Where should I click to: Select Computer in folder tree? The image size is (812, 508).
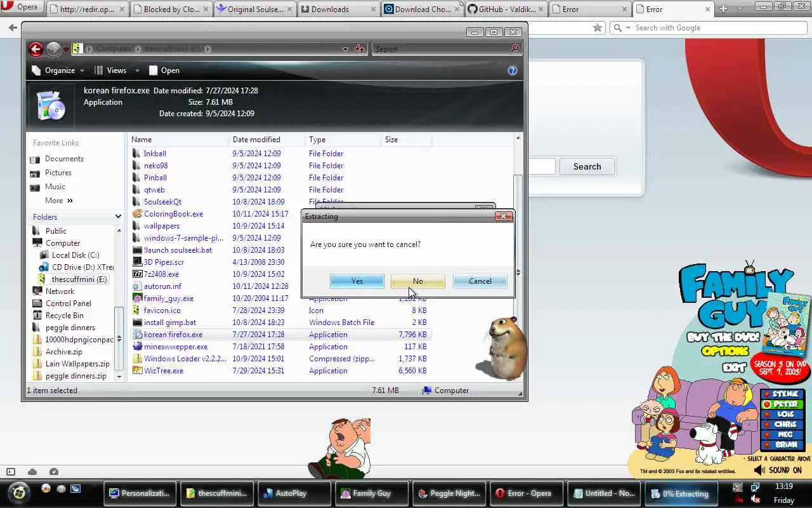[x=63, y=243]
